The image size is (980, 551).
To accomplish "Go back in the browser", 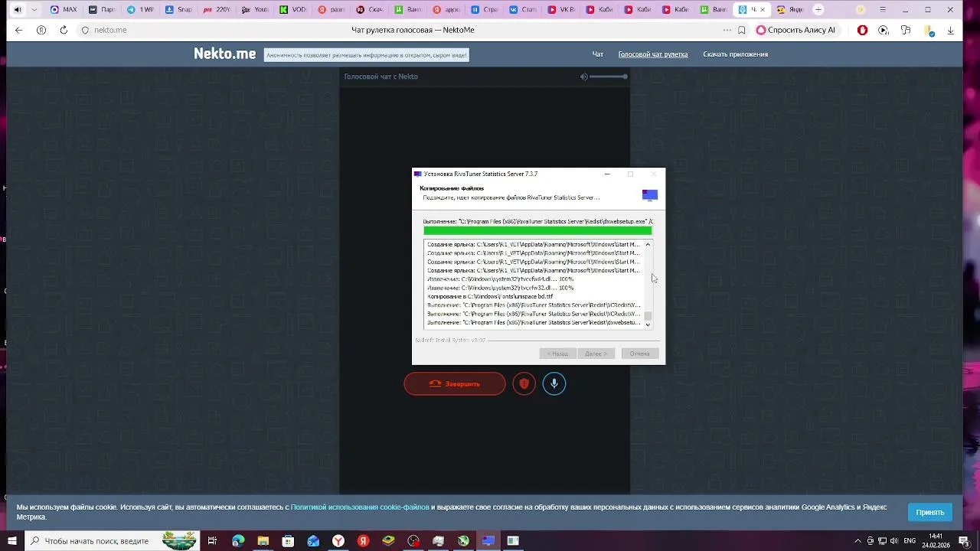I will pos(18,30).
